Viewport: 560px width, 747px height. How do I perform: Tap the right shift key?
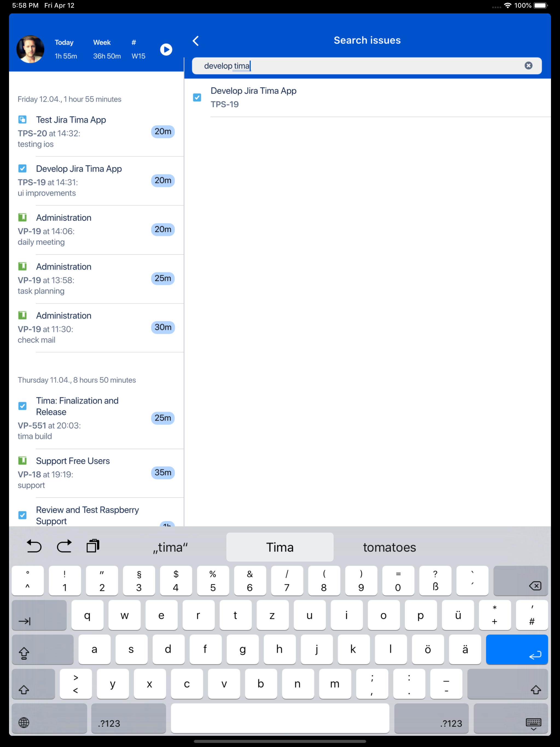coord(508,684)
